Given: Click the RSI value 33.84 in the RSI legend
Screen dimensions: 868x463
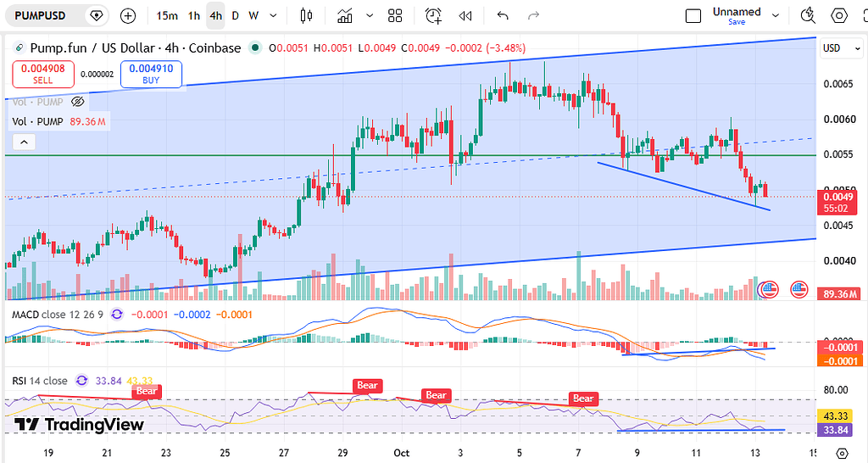Looking at the screenshot, I should point(108,381).
